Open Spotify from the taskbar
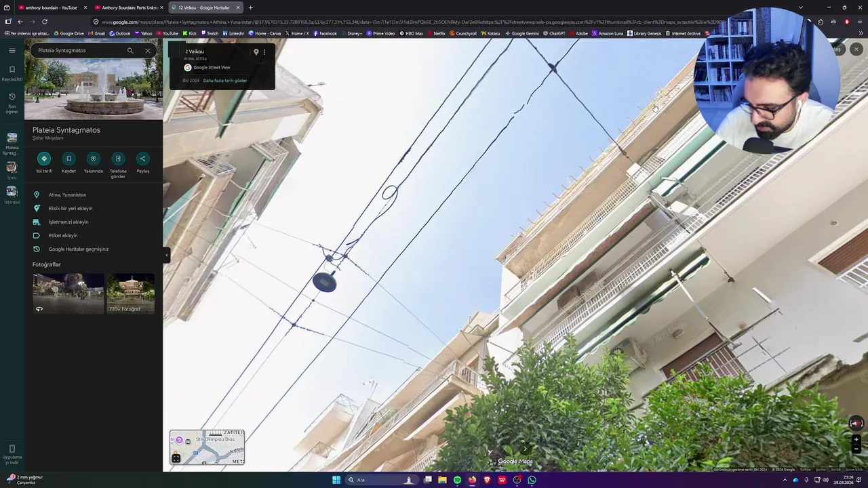This screenshot has width=868, height=488. click(x=457, y=480)
